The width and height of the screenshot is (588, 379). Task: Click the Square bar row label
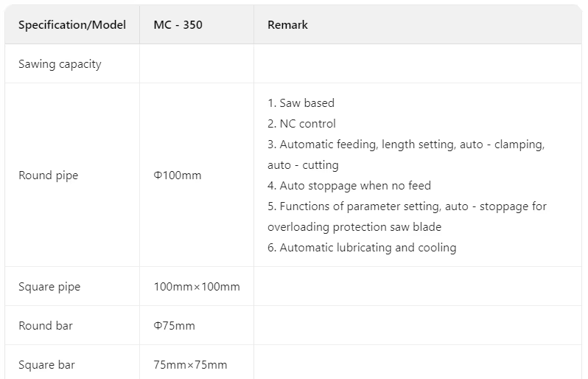(x=46, y=365)
